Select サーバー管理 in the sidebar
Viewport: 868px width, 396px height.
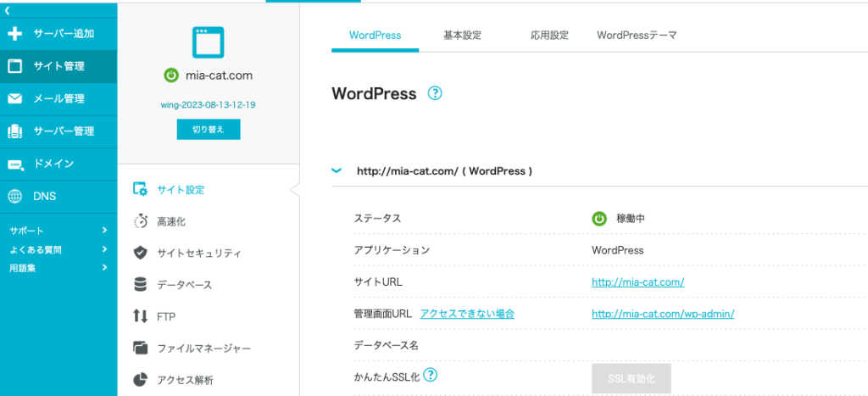[58, 131]
